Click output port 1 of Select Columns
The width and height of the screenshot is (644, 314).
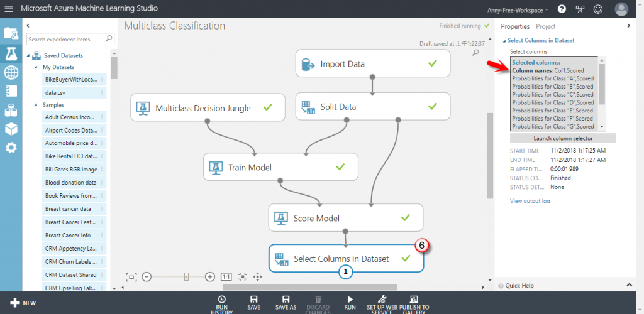coord(346,271)
